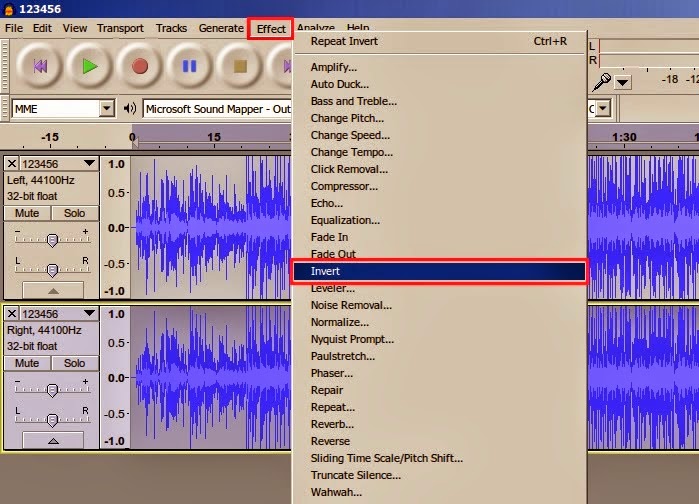Click the Skip to Start transport button

(39, 66)
